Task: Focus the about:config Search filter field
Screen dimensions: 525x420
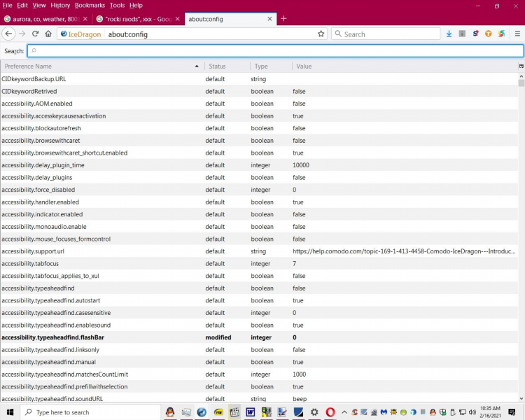Action: click(x=275, y=50)
